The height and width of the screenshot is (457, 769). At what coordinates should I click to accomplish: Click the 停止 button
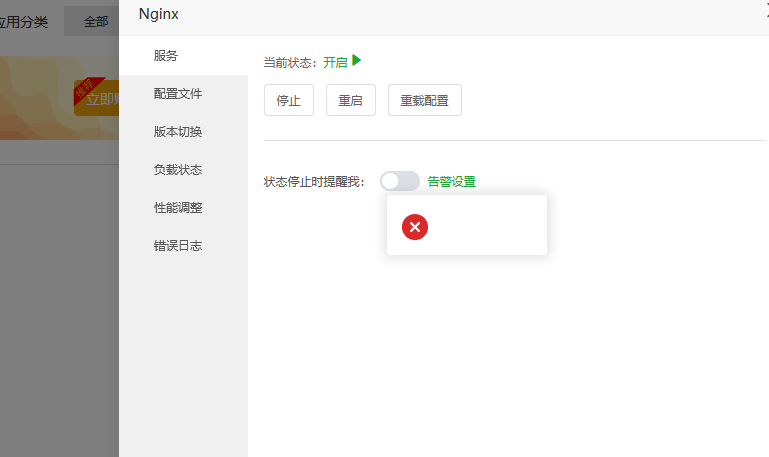[x=289, y=100]
